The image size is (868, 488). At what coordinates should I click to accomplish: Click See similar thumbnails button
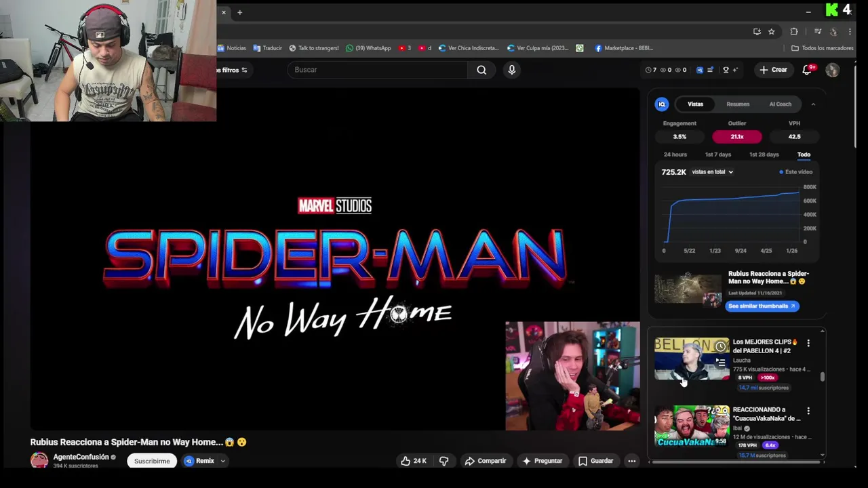pyautogui.click(x=763, y=306)
